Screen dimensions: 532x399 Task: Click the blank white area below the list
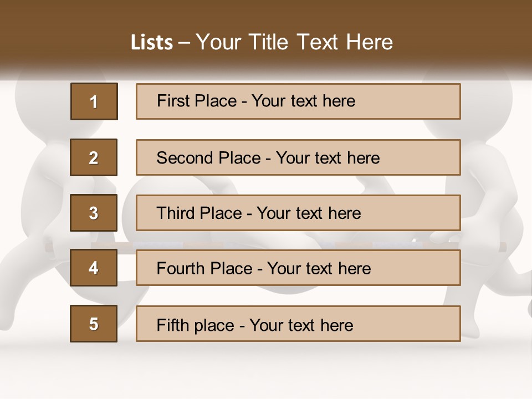pyautogui.click(x=266, y=371)
